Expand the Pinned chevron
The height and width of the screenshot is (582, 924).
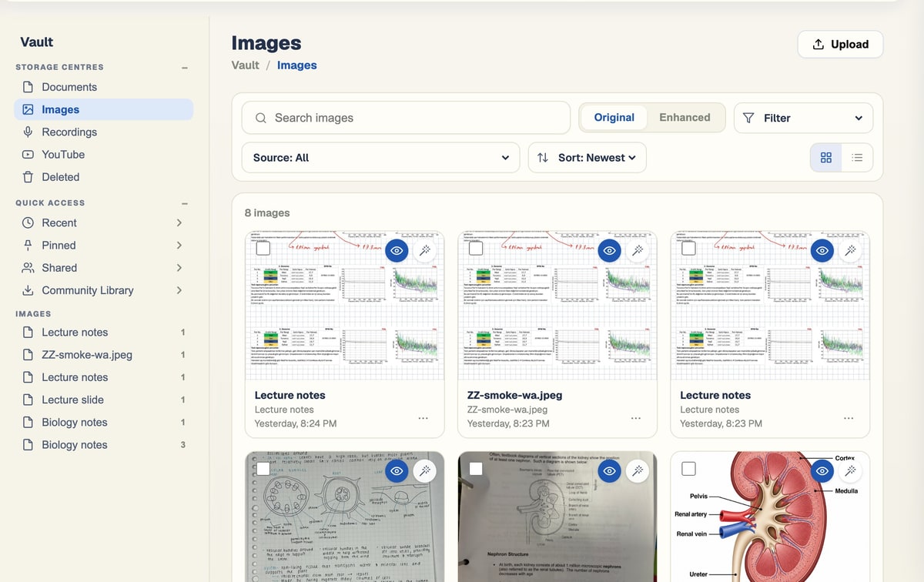click(x=179, y=245)
